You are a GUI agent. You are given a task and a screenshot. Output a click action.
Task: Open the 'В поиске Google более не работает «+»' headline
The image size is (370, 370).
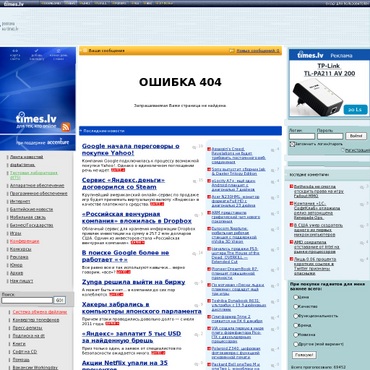126,256
